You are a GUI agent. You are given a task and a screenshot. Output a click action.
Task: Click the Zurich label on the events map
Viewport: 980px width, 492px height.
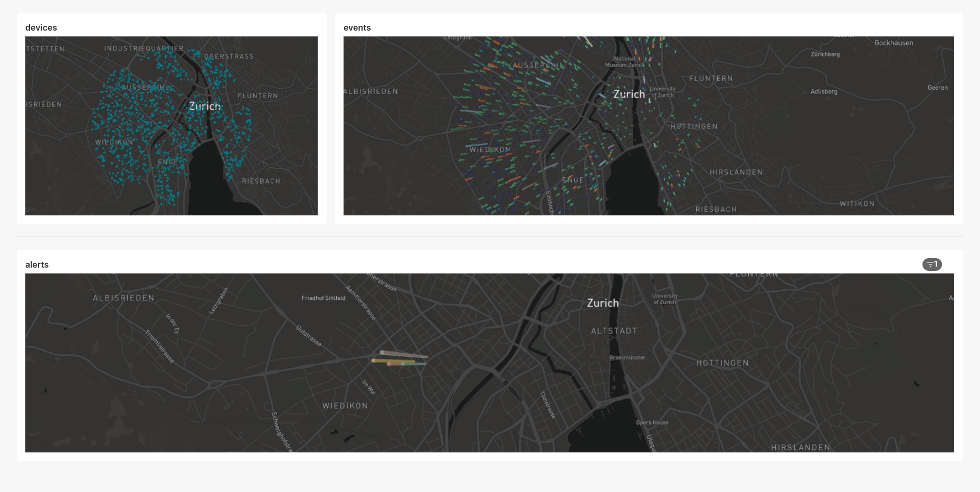[630, 94]
